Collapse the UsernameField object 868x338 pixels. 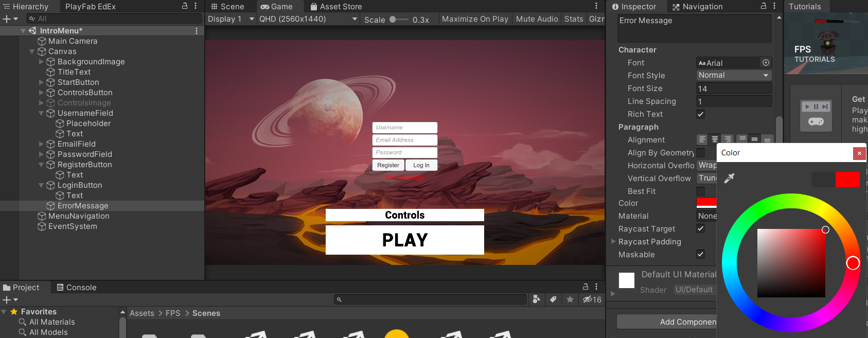(41, 113)
